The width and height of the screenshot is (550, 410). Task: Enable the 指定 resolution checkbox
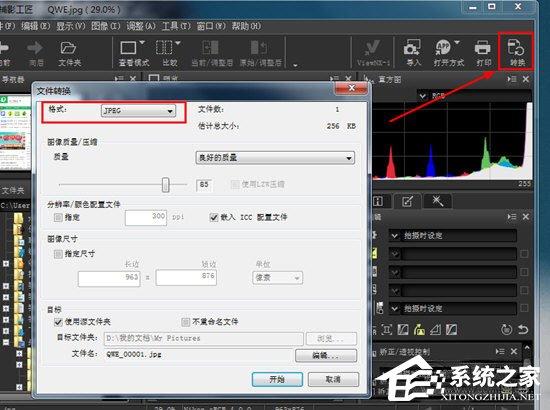click(58, 217)
